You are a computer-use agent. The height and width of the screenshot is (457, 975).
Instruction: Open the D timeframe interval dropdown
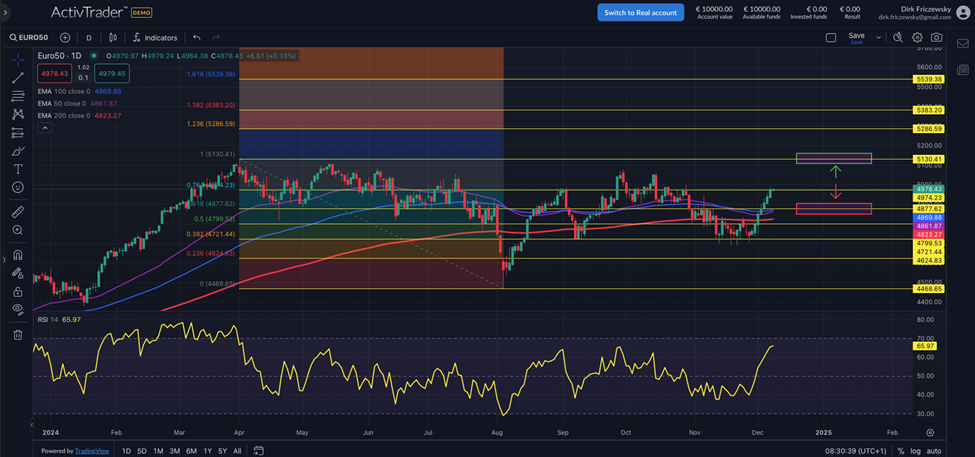point(88,37)
